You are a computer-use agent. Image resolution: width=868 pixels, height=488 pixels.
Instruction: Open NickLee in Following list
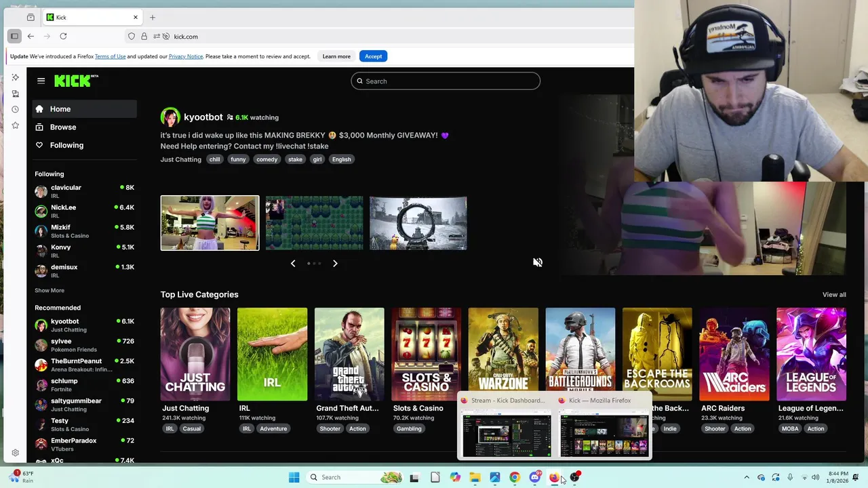(84, 211)
